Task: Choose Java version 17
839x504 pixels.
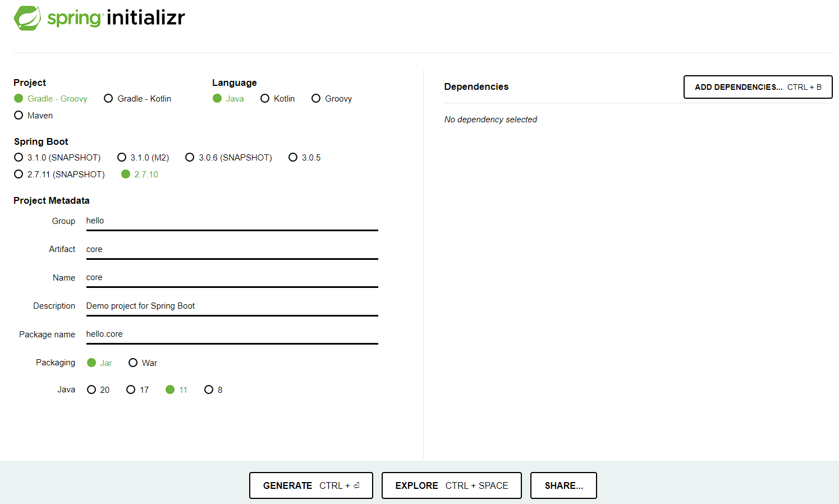Action: pos(137,390)
